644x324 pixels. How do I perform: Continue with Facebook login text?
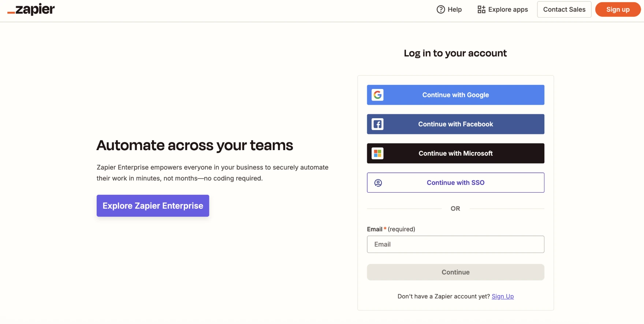(x=455, y=124)
